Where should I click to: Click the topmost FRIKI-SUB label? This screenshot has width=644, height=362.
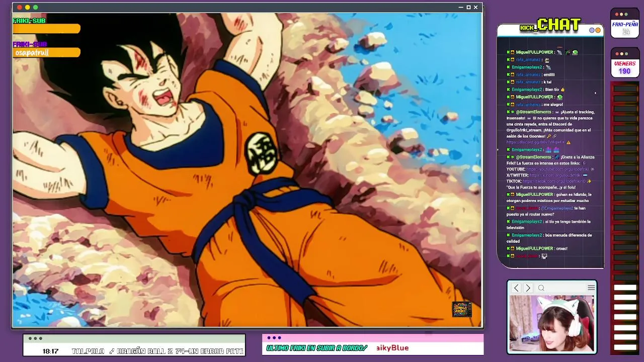(29, 21)
